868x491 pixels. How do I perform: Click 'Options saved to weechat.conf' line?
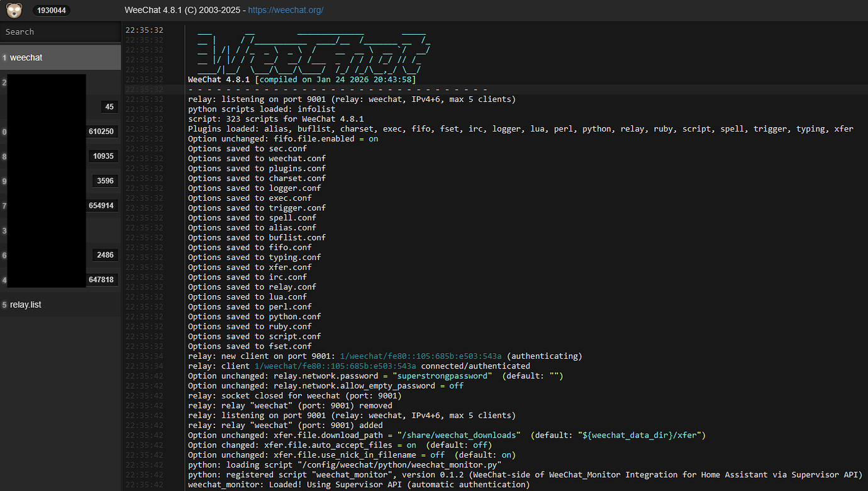tap(257, 159)
